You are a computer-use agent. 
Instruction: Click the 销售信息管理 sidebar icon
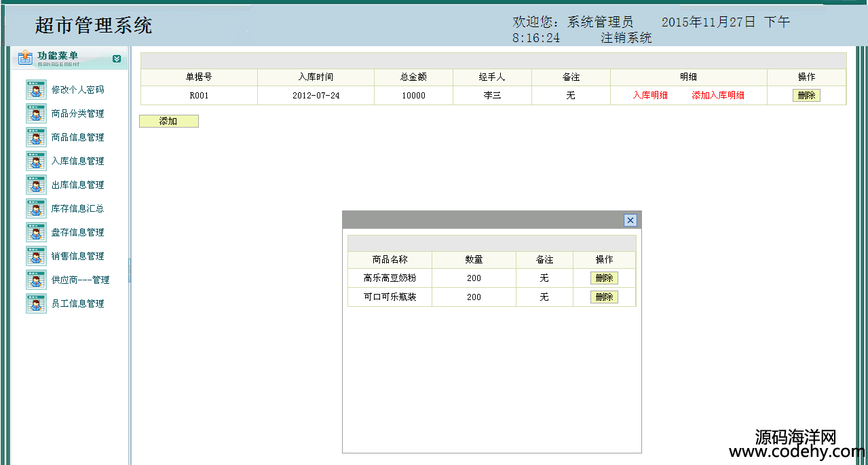[36, 256]
